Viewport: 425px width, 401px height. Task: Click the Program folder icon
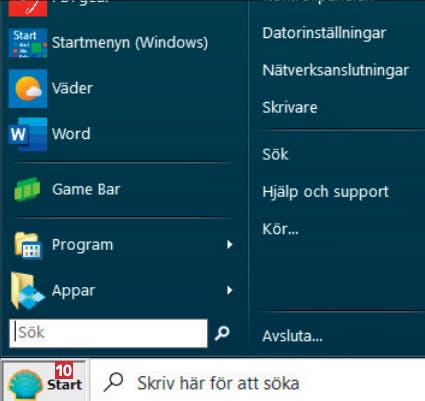[28, 245]
